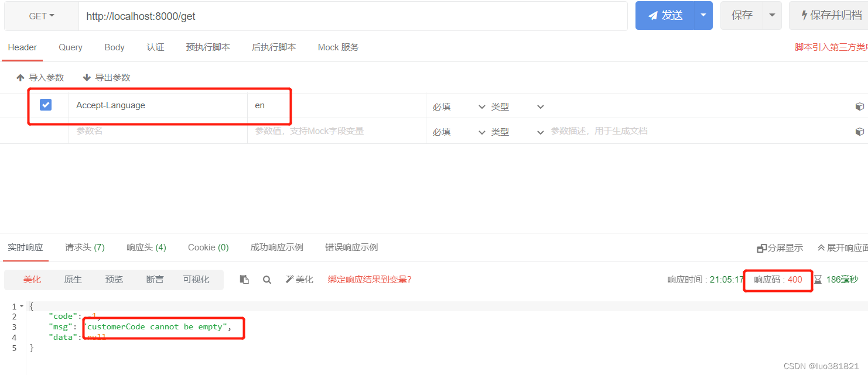Click the response code 400 value
This screenshot has width=868, height=375.
[795, 280]
